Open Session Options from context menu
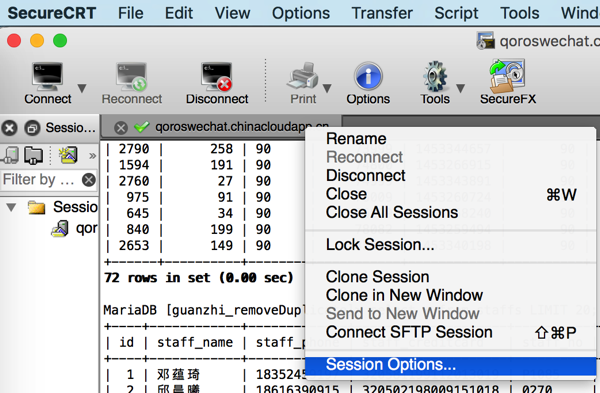Viewport: 600px width, 393px height. pos(450,365)
